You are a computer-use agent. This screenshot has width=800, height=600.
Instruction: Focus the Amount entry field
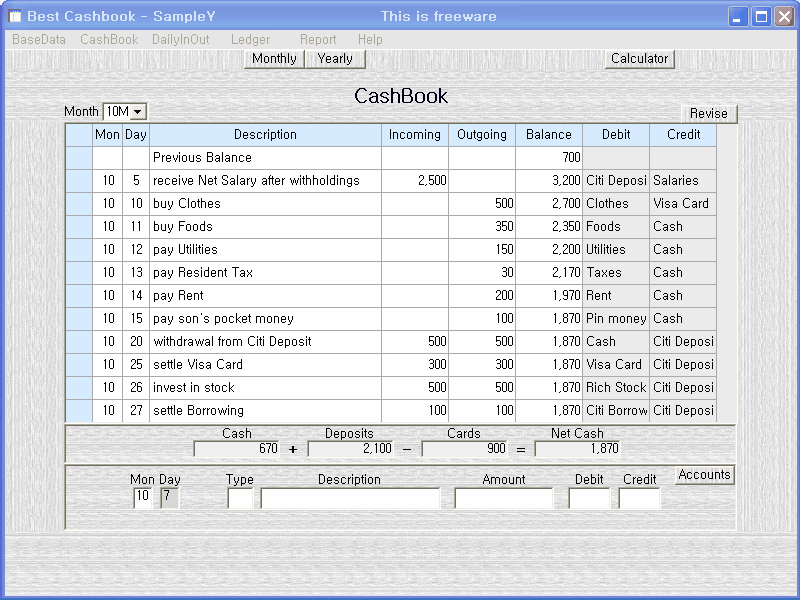(x=503, y=498)
